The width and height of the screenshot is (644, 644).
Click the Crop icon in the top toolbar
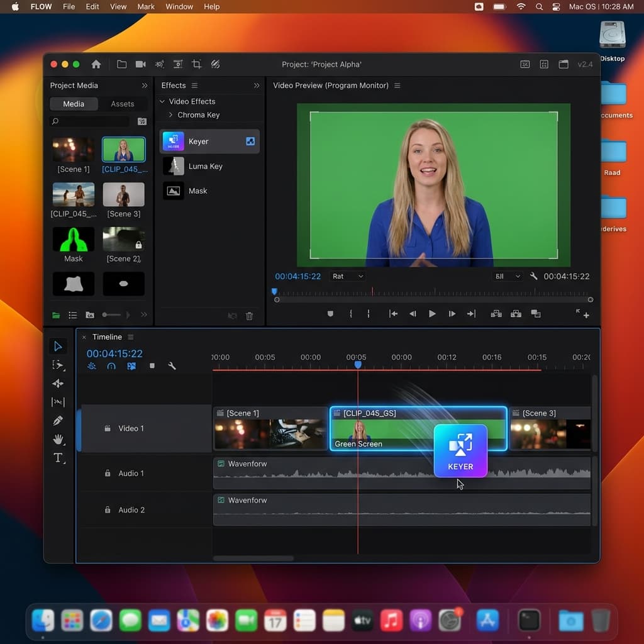[196, 64]
